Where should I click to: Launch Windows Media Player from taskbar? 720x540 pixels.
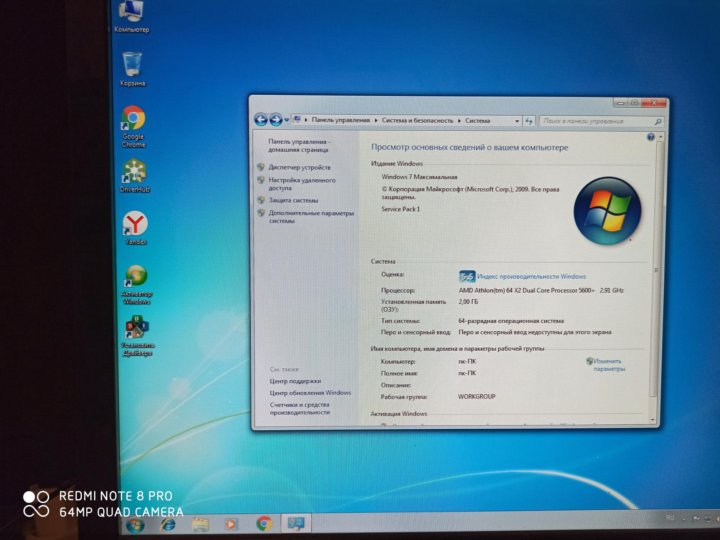232,523
